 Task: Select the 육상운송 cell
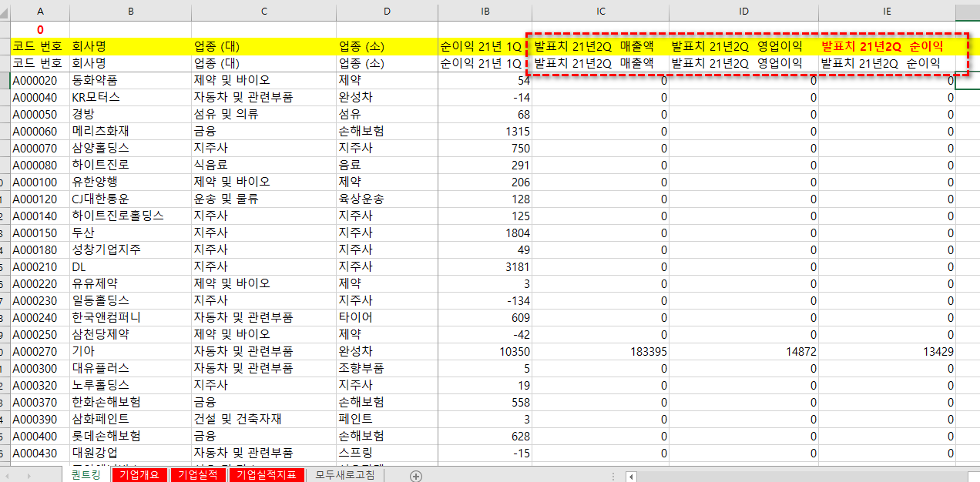[387, 199]
